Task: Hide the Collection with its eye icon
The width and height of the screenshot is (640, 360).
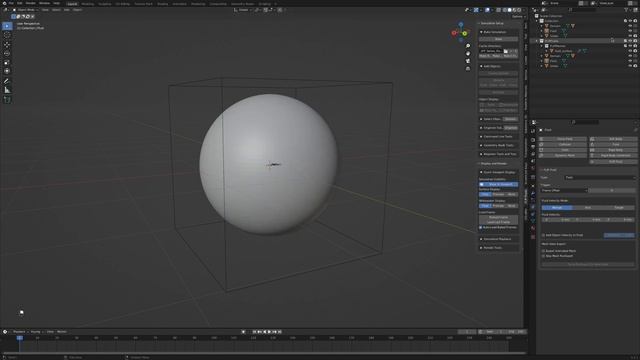Action: [x=630, y=21]
